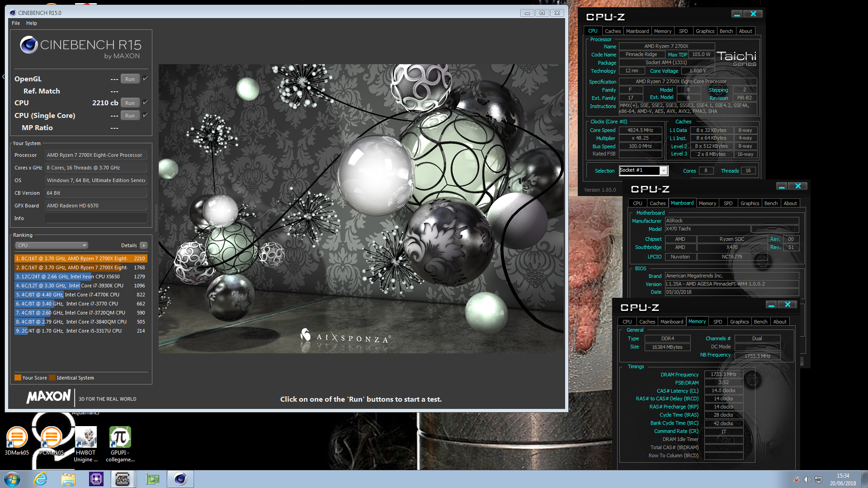Click the DRAM Frequency 1733.5 MHz value

coord(723,374)
